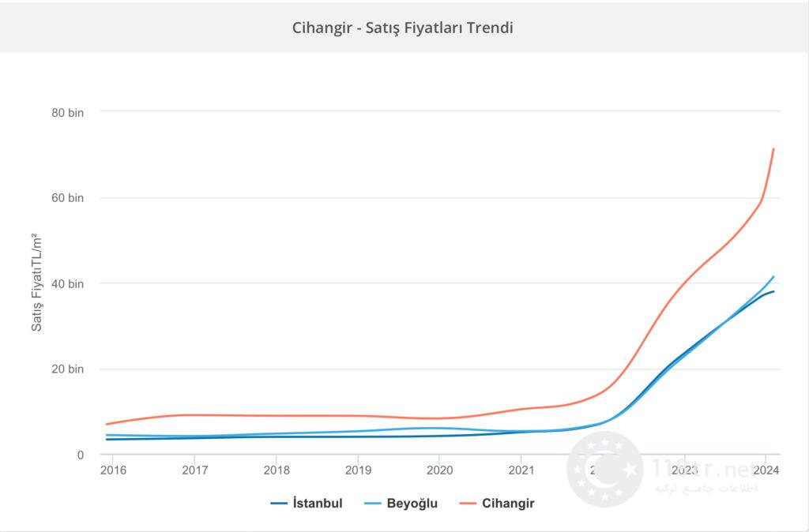Image resolution: width=809 pixels, height=532 pixels.
Task: Click the crescent and star watermark logo
Action: [604, 470]
